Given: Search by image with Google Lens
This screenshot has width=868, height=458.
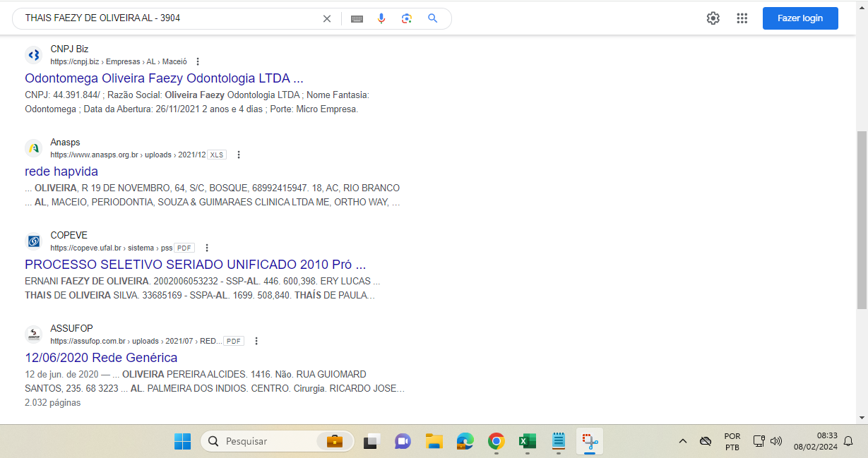Looking at the screenshot, I should pyautogui.click(x=407, y=18).
